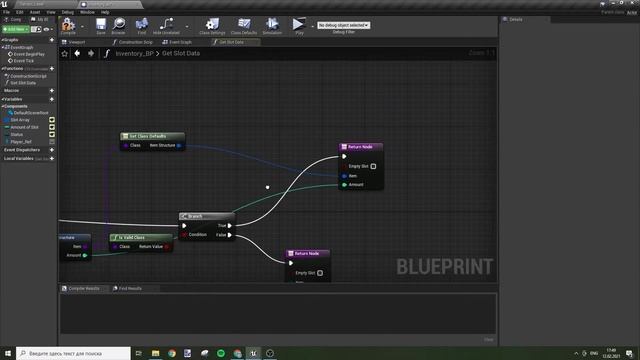640x360 pixels.
Task: Toggle Slot Array variable visibility eye
Action: click(52, 120)
